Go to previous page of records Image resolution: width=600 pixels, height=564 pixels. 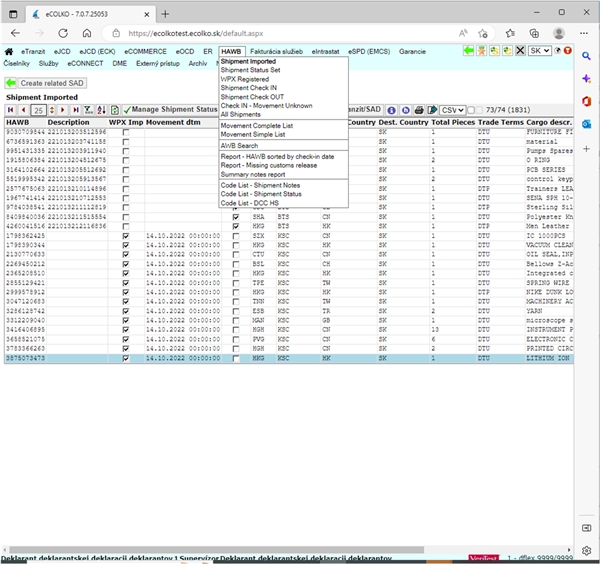point(24,110)
